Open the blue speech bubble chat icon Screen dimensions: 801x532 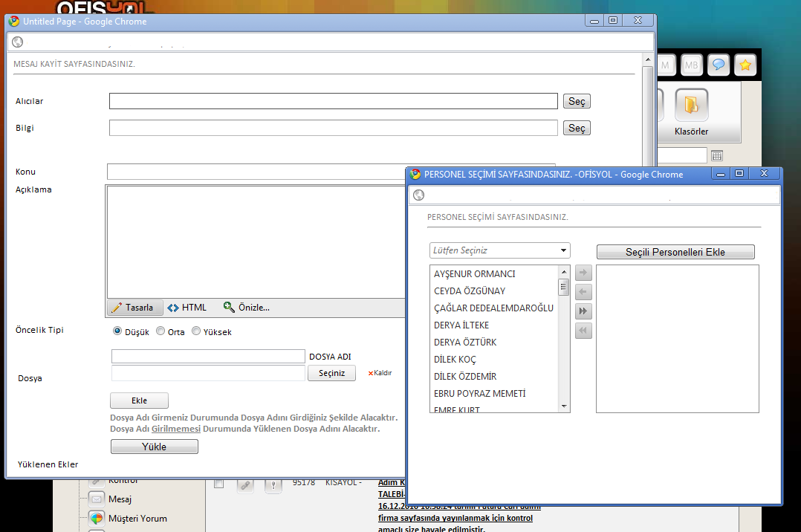pyautogui.click(x=719, y=65)
